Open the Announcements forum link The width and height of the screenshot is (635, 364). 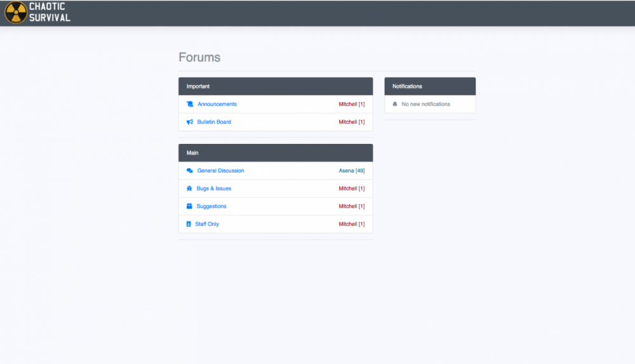pyautogui.click(x=217, y=104)
